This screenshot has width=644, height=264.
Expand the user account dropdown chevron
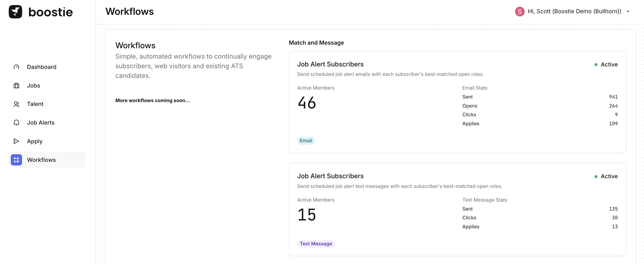[x=628, y=11]
